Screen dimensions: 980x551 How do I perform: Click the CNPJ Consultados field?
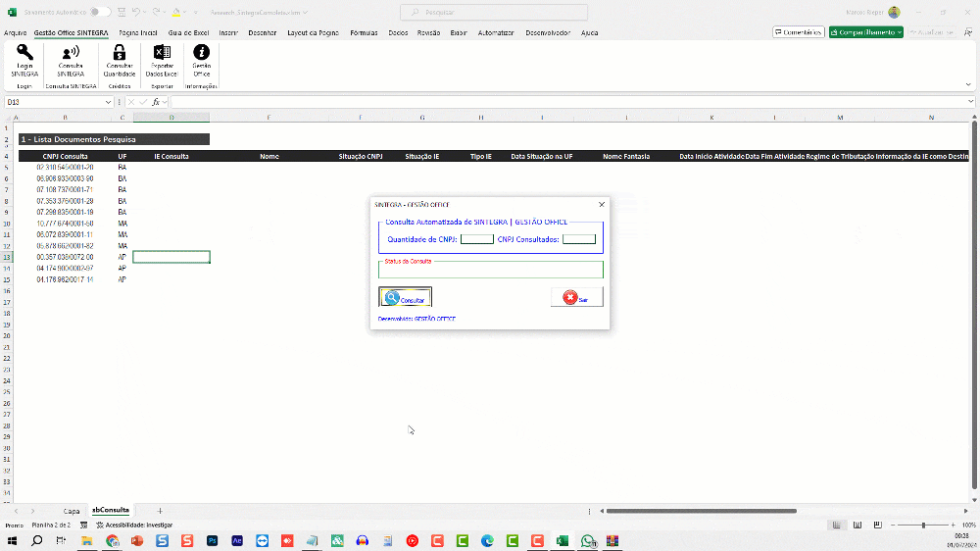pos(579,239)
